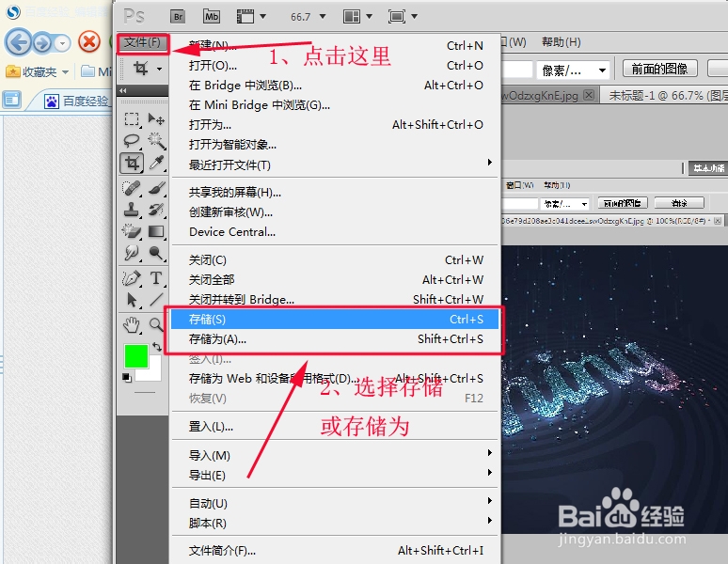The height and width of the screenshot is (564, 728).
Task: Choose 打开(O)... menu entry
Action: (334, 66)
